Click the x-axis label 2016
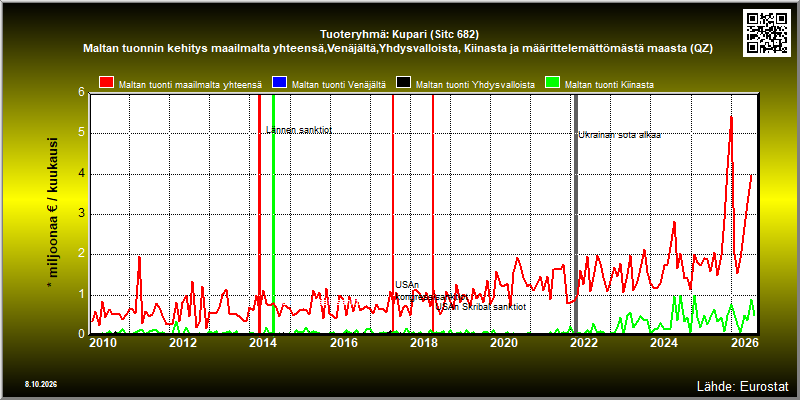The height and width of the screenshot is (400, 800). tap(343, 342)
